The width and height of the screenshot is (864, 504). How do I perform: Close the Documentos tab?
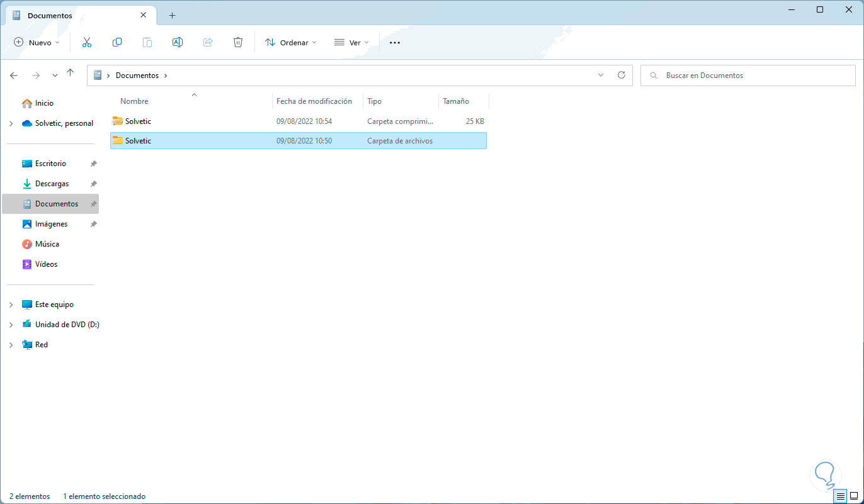(144, 15)
